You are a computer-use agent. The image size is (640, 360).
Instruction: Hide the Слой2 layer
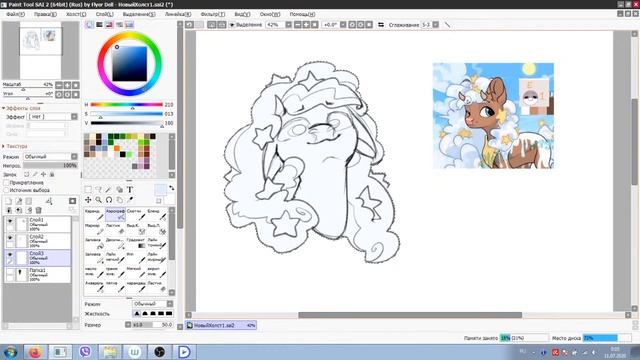coord(10,238)
